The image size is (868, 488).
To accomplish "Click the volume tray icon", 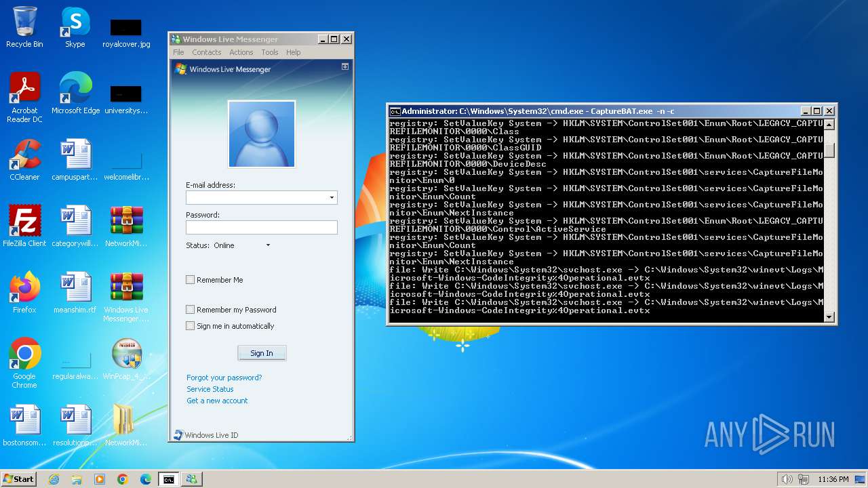I will 787,479.
